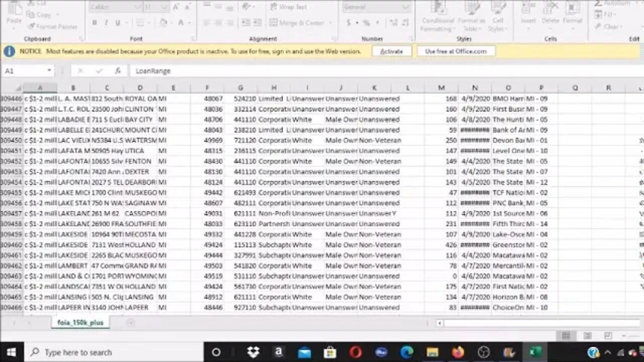Expand the Name Box dropdown arrow
644x362 pixels.
(49, 71)
